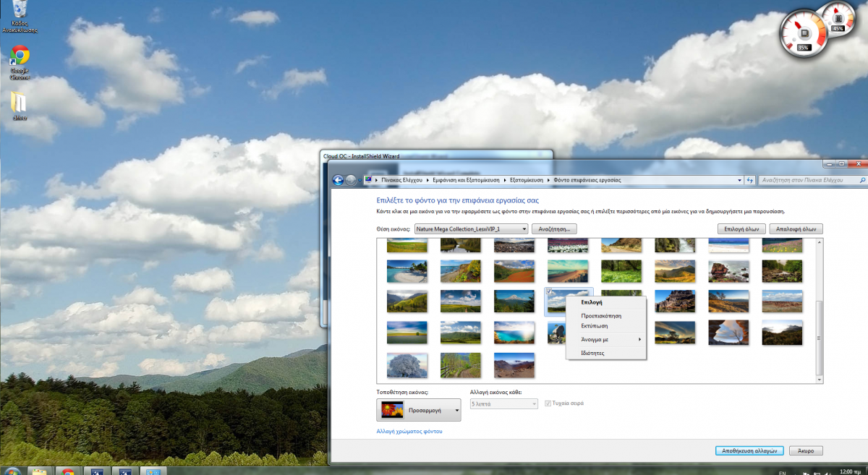Toggle the Τυχαία σειρά shuffle checkbox
The height and width of the screenshot is (475, 868).
(548, 403)
